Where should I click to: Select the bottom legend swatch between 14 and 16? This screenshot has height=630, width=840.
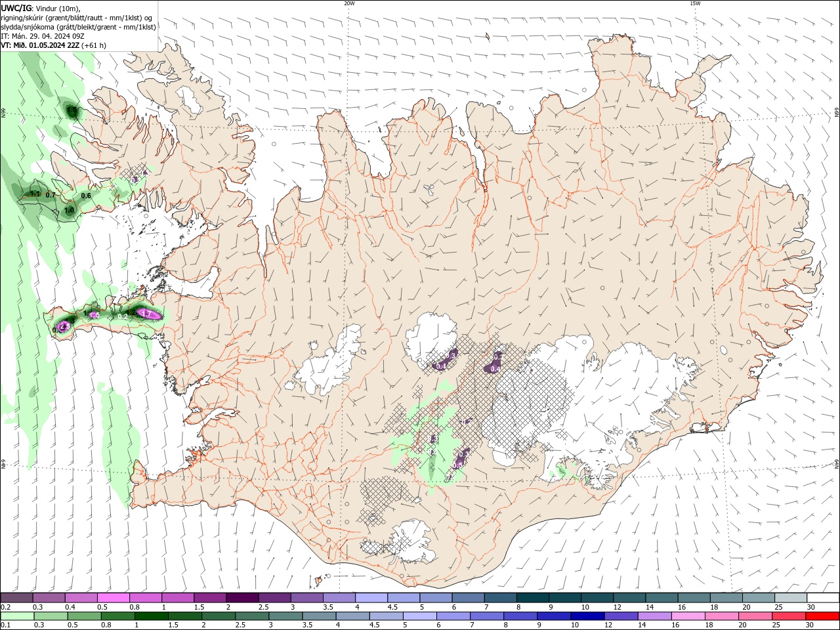pos(654,616)
